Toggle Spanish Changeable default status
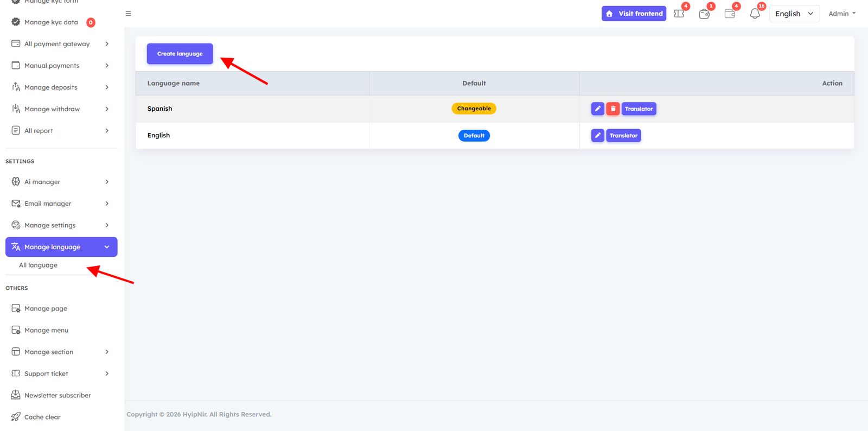Image resolution: width=868 pixels, height=431 pixels. point(474,108)
